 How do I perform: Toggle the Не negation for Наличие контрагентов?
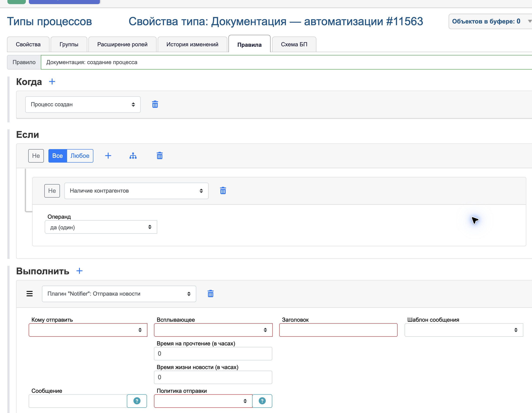coord(52,191)
